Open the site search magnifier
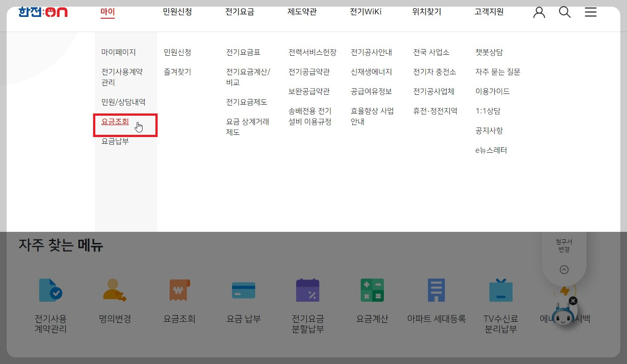627x364 pixels. point(565,12)
